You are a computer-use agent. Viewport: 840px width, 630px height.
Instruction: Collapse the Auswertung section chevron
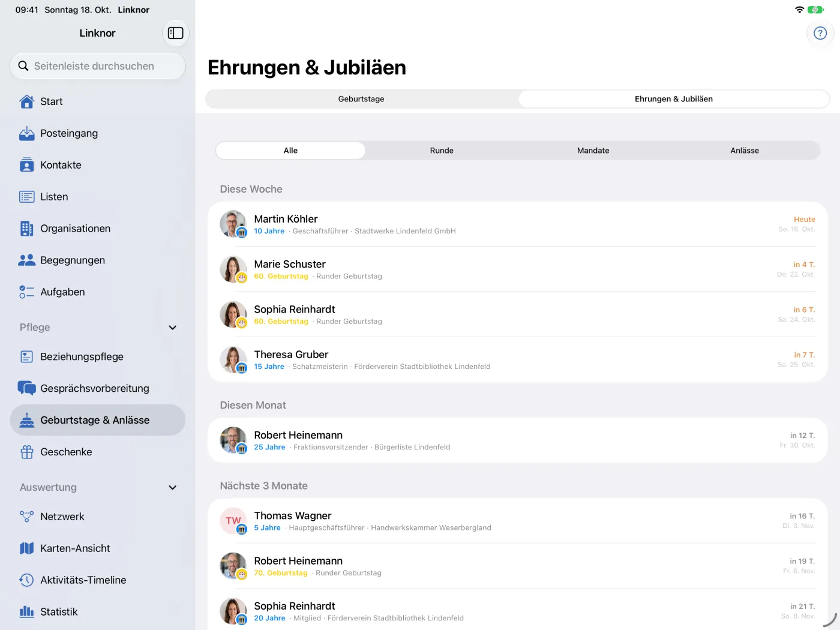(x=173, y=488)
